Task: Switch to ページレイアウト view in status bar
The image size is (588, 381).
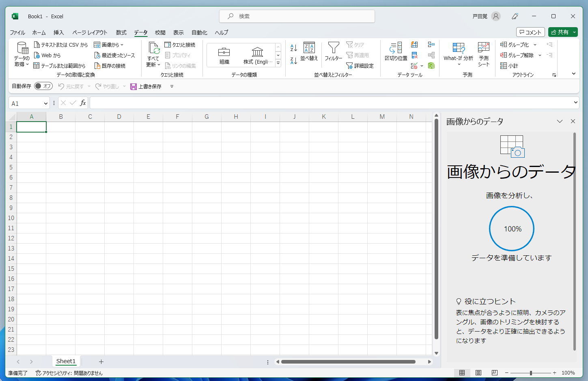Action: [x=478, y=373]
